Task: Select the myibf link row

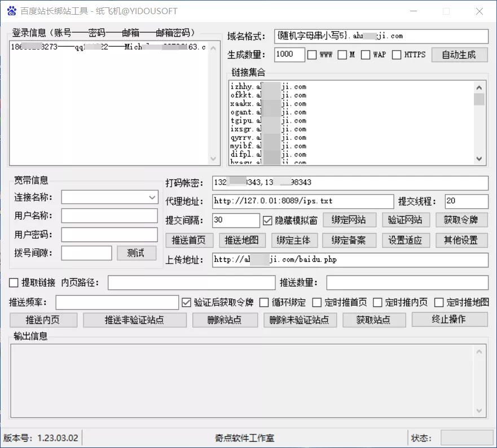Action: [x=268, y=146]
